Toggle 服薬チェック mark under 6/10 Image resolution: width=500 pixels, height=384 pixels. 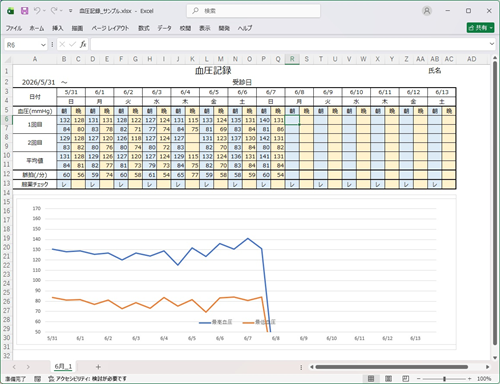coord(349,184)
